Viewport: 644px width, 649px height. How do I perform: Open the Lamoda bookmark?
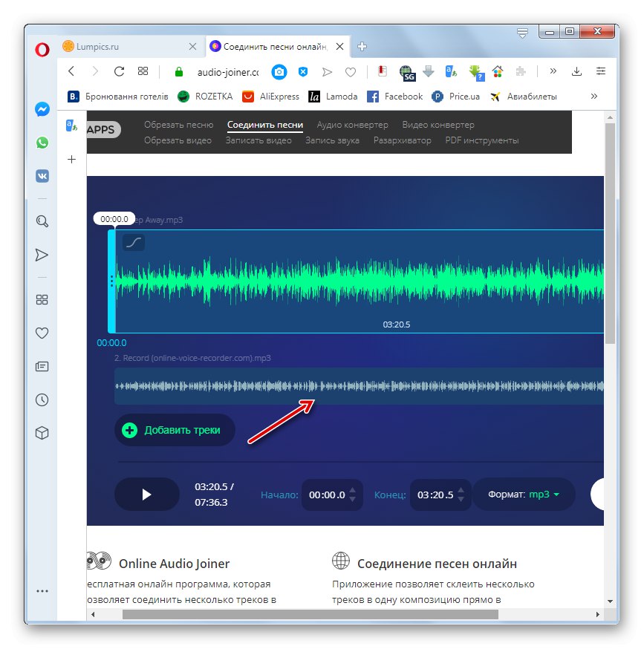[x=333, y=97]
